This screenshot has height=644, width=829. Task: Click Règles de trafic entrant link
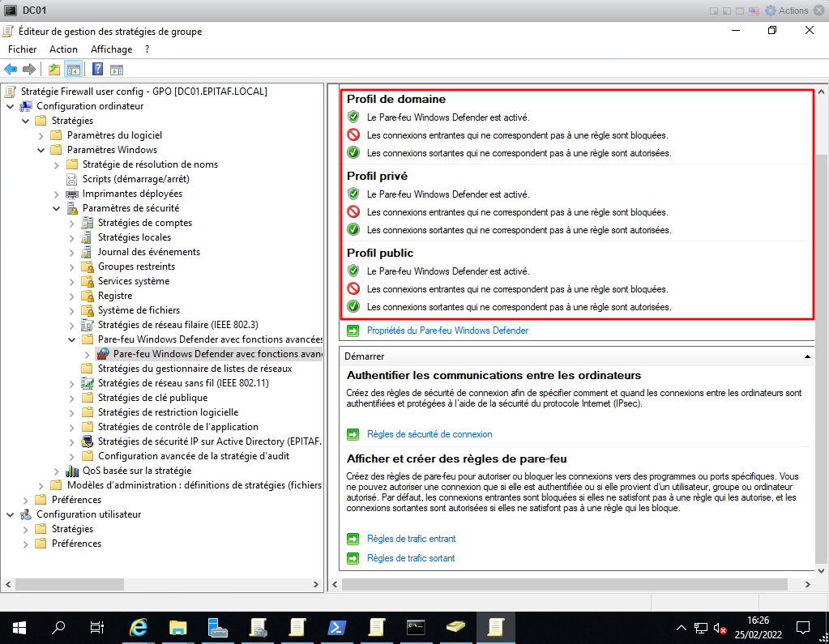tap(411, 539)
